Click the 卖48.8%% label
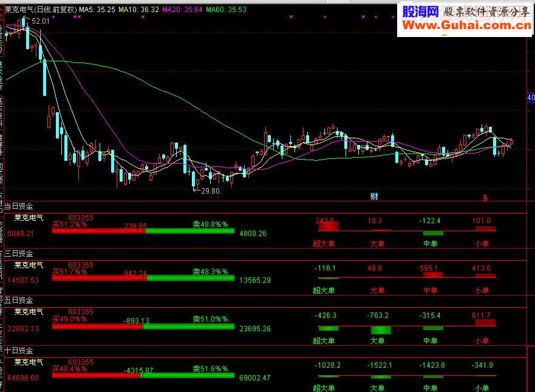This screenshot has width=535, height=392. pyautogui.click(x=210, y=225)
